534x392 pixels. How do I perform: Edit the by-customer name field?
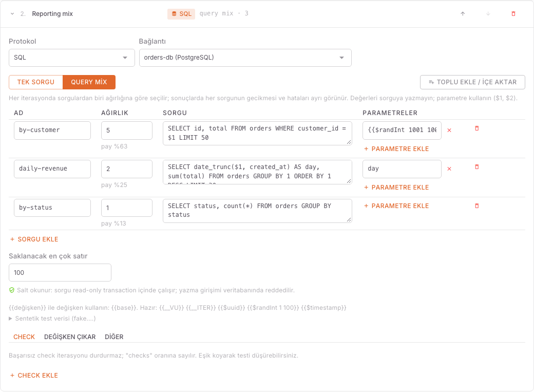pos(52,130)
